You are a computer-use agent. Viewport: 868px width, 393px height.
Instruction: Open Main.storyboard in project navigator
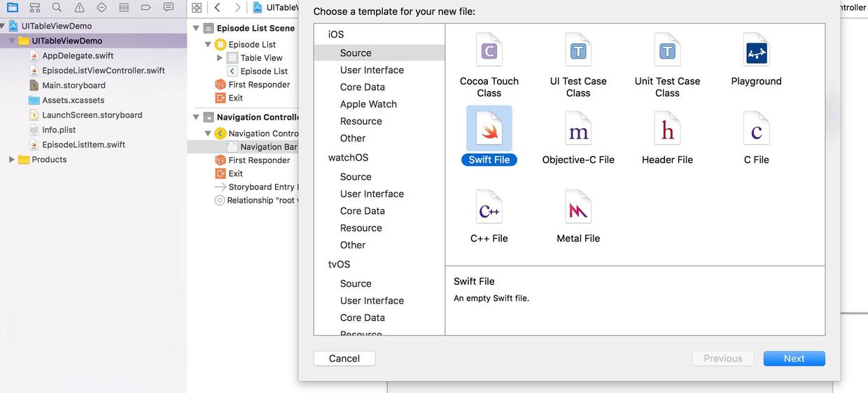pyautogui.click(x=73, y=85)
